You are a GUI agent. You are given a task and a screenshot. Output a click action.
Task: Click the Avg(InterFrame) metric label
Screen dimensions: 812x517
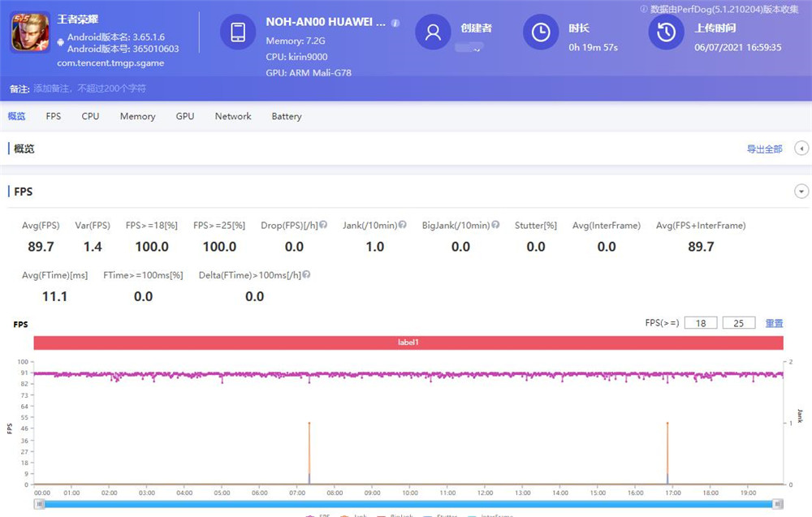click(607, 226)
